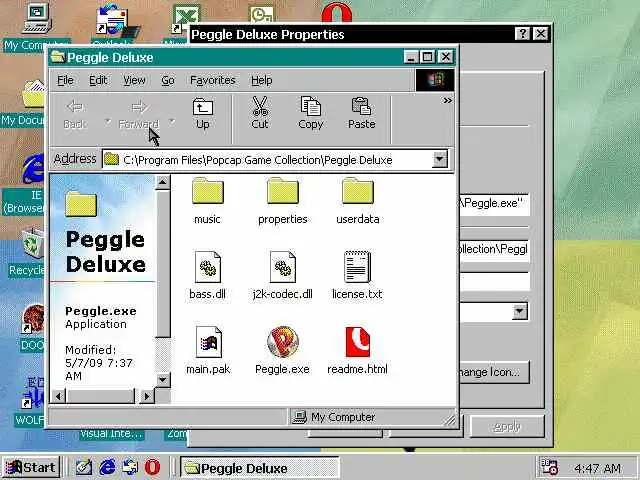
Task: Open the File menu
Action: coord(65,80)
